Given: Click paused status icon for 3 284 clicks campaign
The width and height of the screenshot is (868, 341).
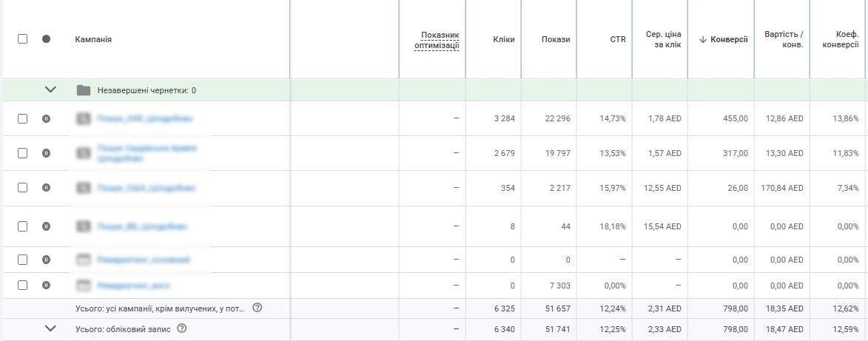Looking at the screenshot, I should tap(46, 118).
